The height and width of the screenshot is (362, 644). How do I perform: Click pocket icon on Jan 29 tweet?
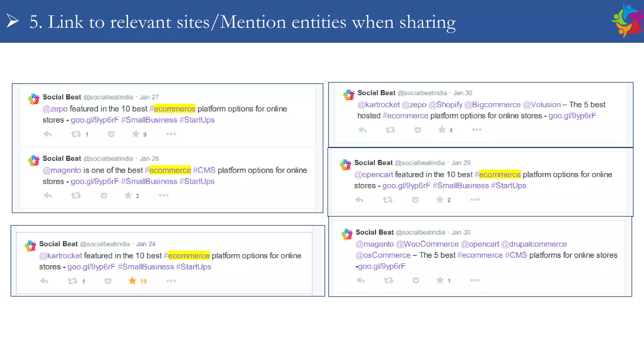pos(415,200)
